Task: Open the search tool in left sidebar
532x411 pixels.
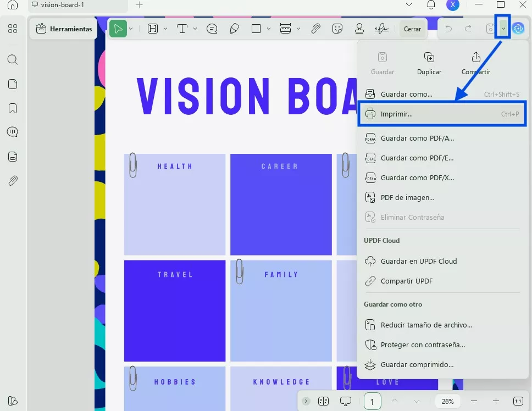Action: coord(13,60)
